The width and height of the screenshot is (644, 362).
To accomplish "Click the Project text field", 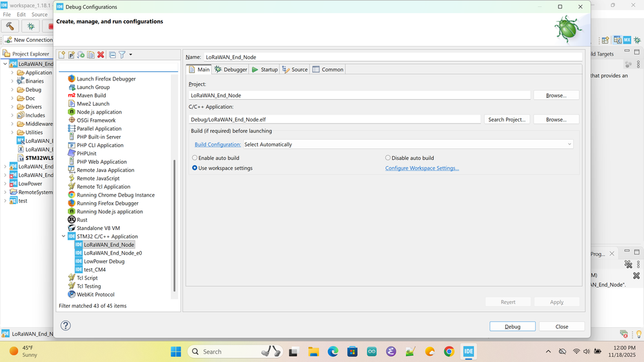I will 359,95.
